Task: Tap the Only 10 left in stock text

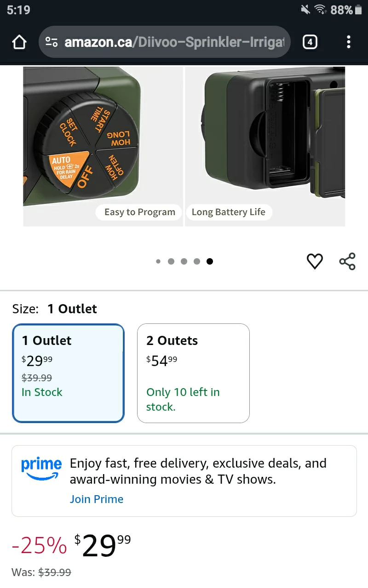Action: tap(183, 399)
